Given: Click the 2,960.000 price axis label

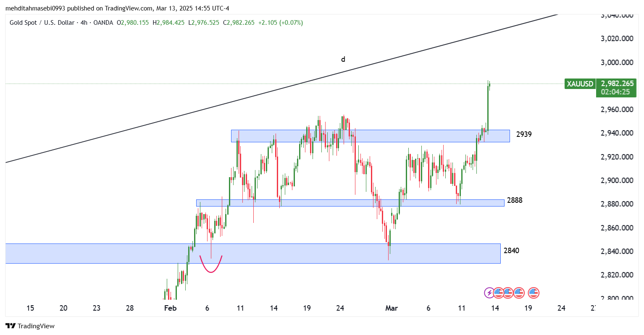Looking at the screenshot, I should coord(617,110).
